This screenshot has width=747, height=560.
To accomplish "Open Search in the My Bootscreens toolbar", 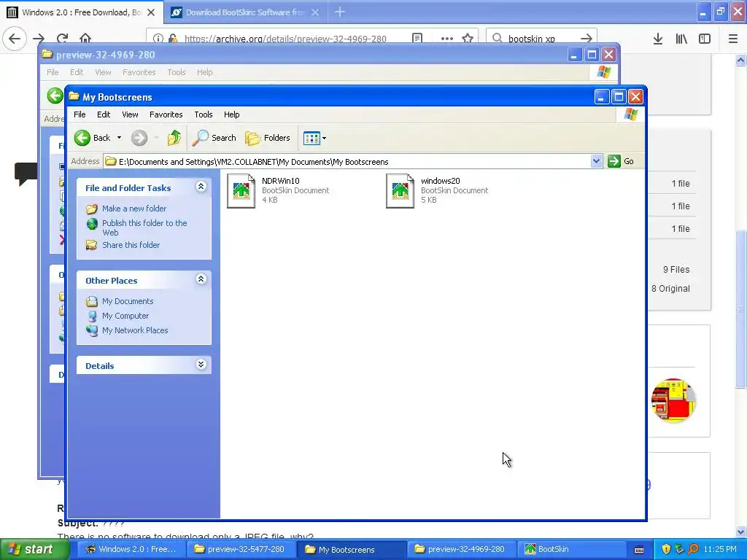I will click(214, 138).
